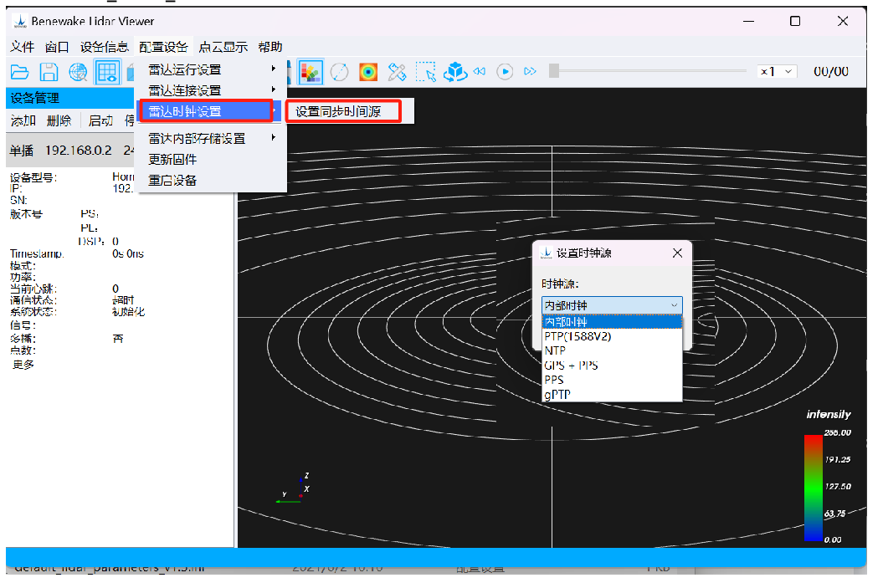Click the dashed rectangle selection icon
Image resolution: width=883 pixels, height=588 pixels.
pos(426,72)
